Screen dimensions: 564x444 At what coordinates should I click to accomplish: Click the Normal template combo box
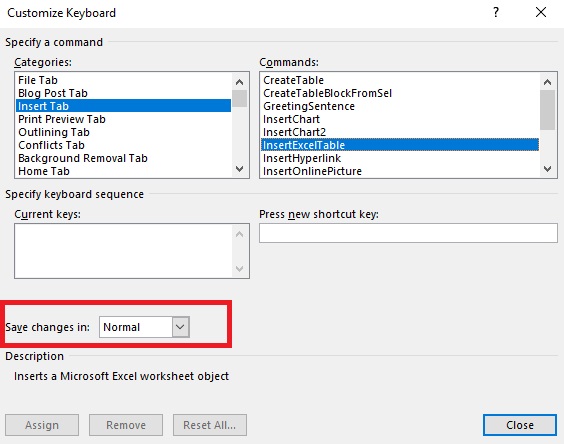point(144,327)
